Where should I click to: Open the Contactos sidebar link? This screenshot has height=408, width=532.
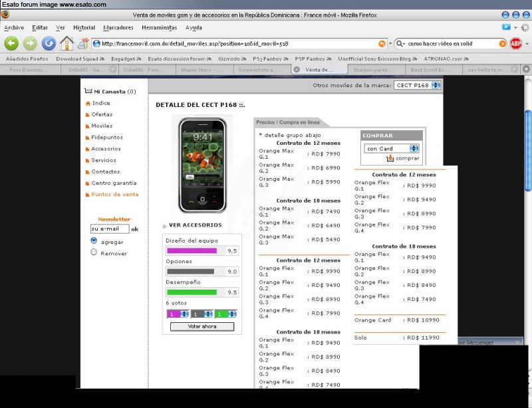click(106, 171)
